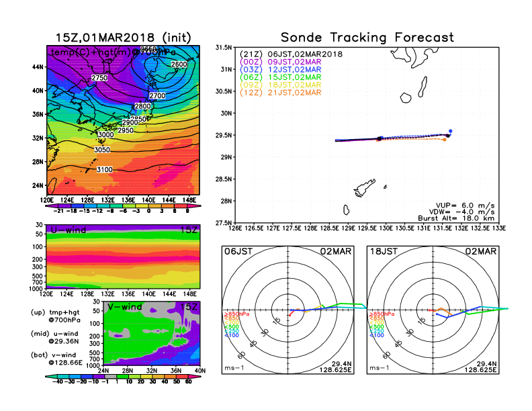Screen dimensions: 532x411
Task: Click the blue landing dot on the track map
Action: (x=451, y=131)
